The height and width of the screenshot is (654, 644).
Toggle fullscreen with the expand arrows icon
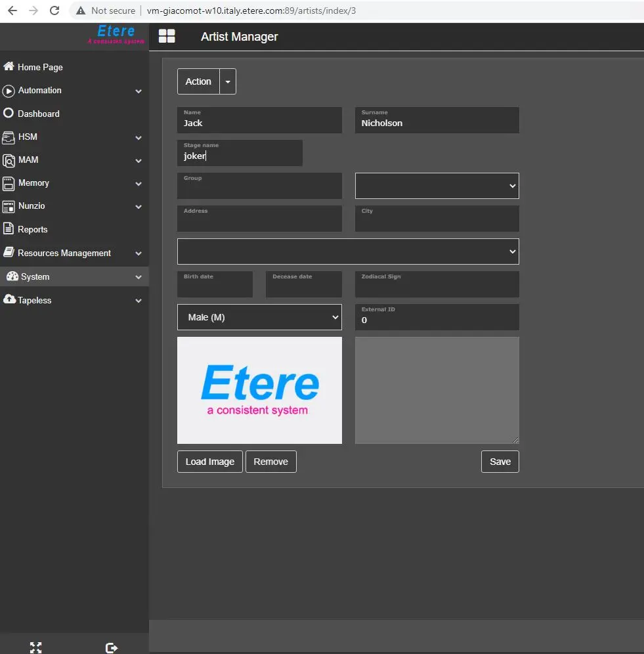36,647
